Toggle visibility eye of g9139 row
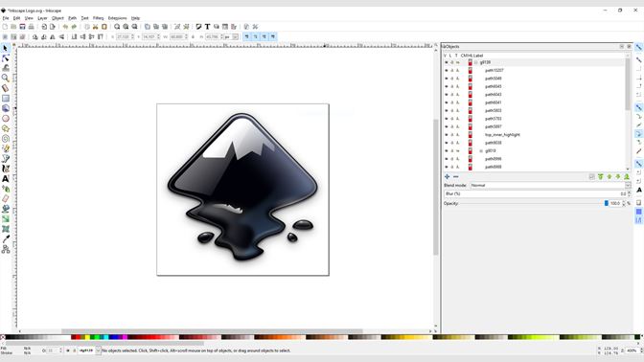 click(x=447, y=62)
